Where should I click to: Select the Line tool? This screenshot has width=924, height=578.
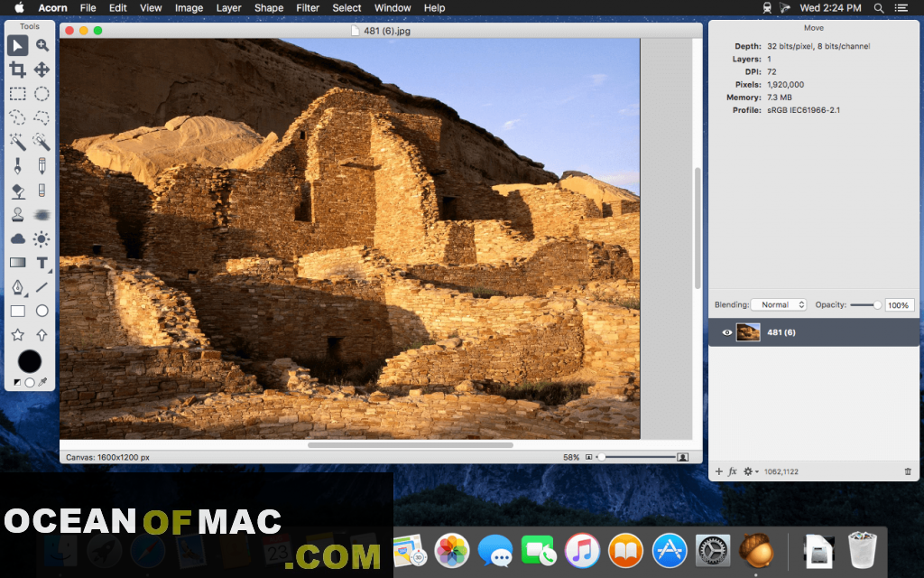[42, 287]
